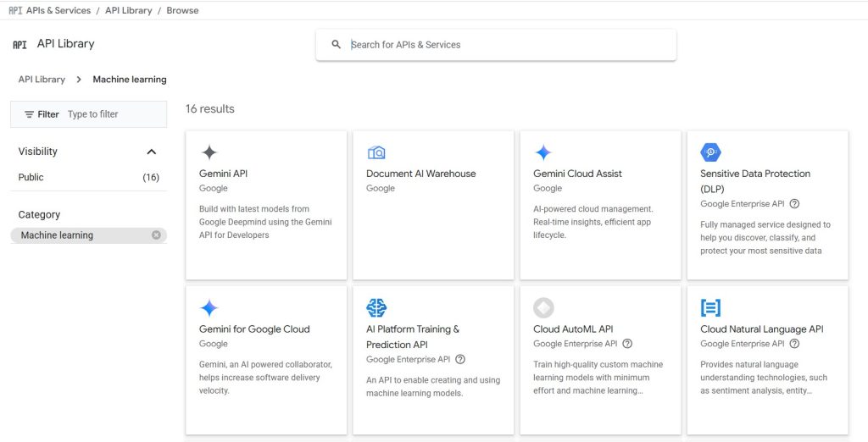The width and height of the screenshot is (868, 442).
Task: Click the Gemini API sparkle icon
Action: (x=209, y=152)
